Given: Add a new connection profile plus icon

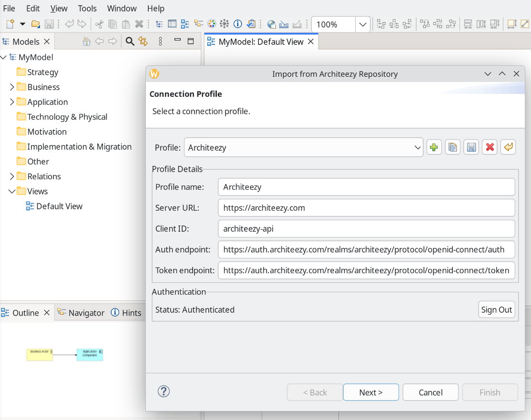Looking at the screenshot, I should click(x=434, y=147).
